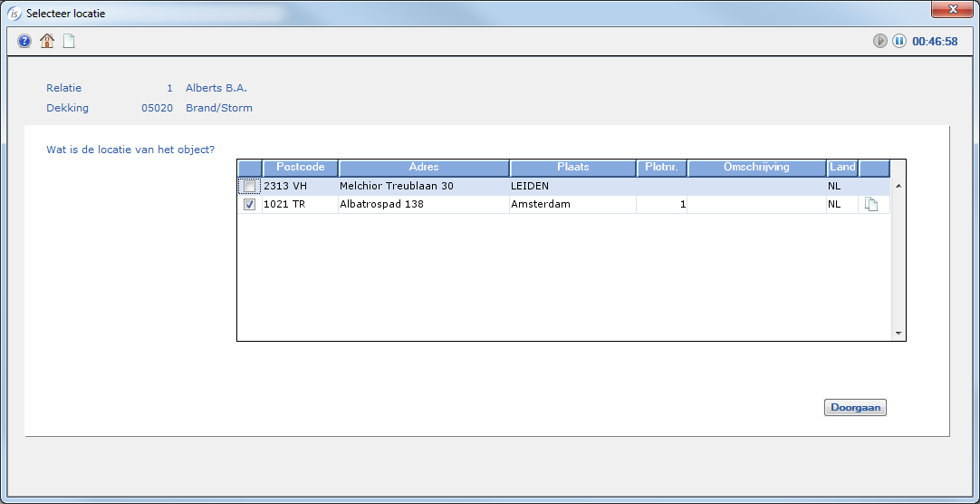This screenshot has height=504, width=980.
Task: Pause the session timer
Action: point(899,41)
